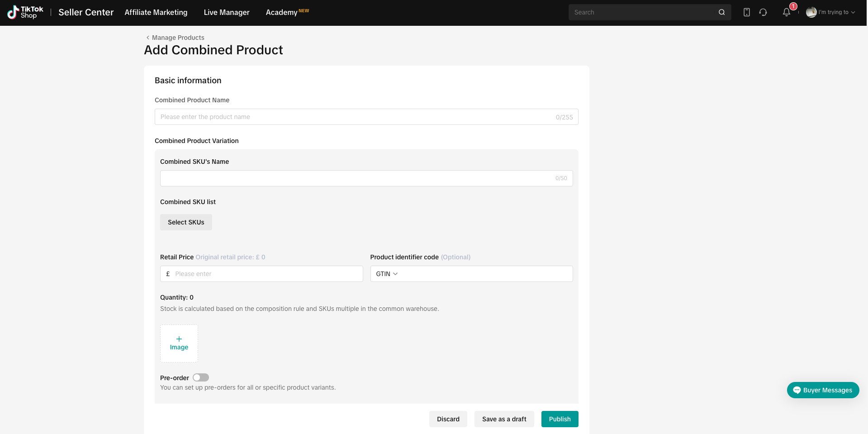The height and width of the screenshot is (434, 868).
Task: Click the TikTok Shop logo
Action: point(25,12)
